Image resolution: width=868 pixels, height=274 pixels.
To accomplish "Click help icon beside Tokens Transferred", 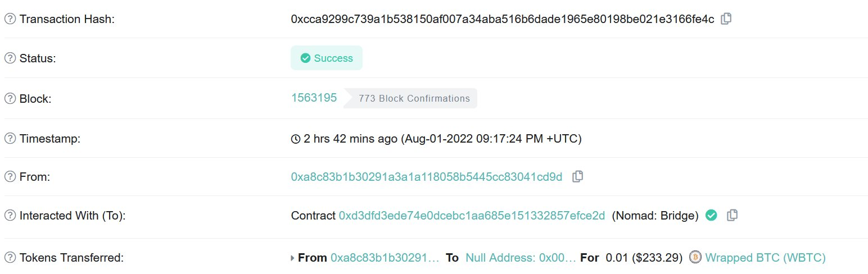I will click(10, 258).
